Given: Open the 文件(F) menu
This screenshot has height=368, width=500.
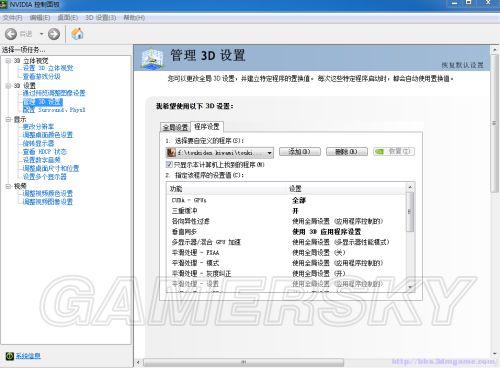Looking at the screenshot, I should pos(12,18).
